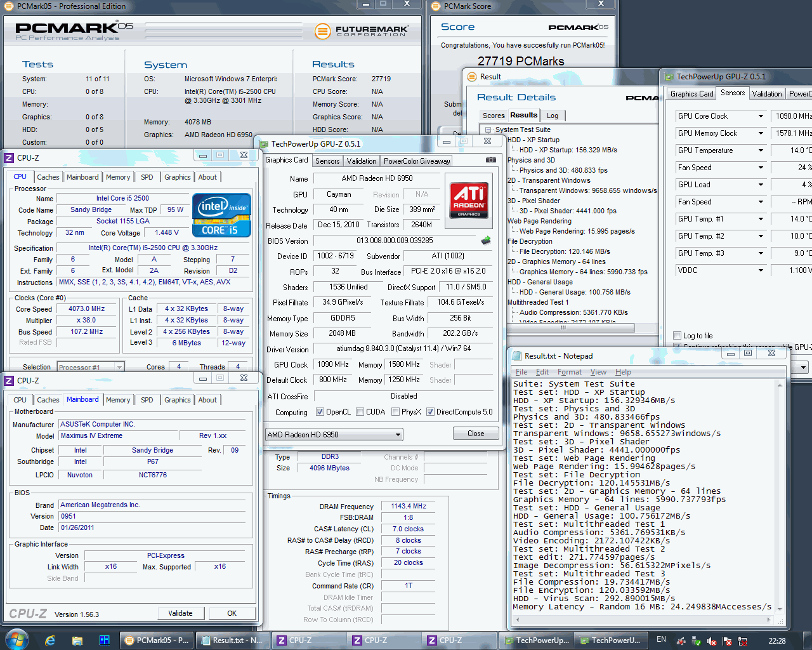The image size is (812, 650).
Task: Click the muted volume tray icon
Action: point(712,641)
